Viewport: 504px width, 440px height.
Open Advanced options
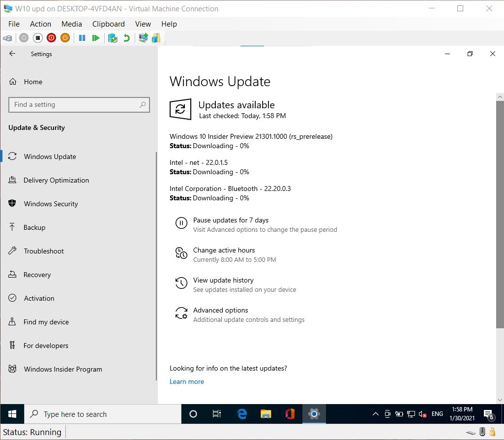240,314
